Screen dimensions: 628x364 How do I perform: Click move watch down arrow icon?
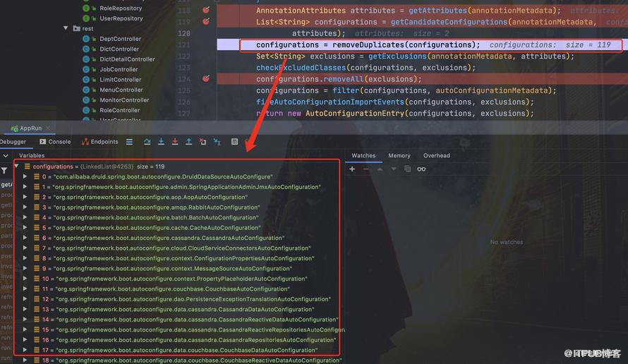pyautogui.click(x=394, y=169)
